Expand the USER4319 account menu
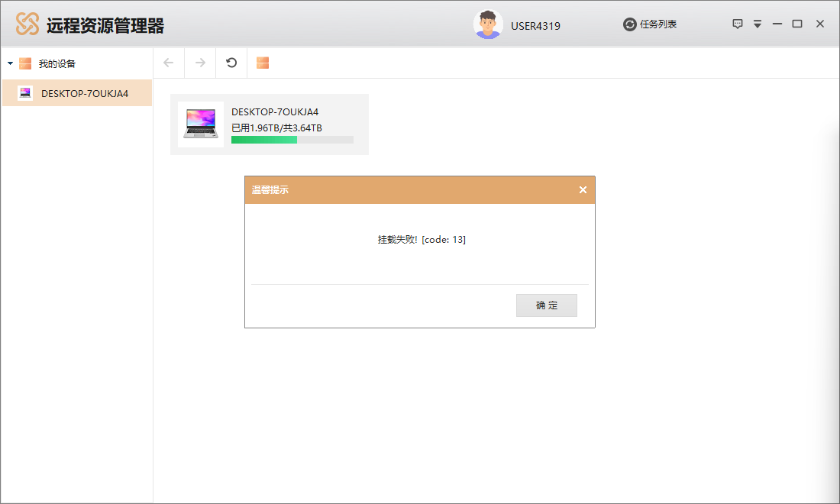 535,25
